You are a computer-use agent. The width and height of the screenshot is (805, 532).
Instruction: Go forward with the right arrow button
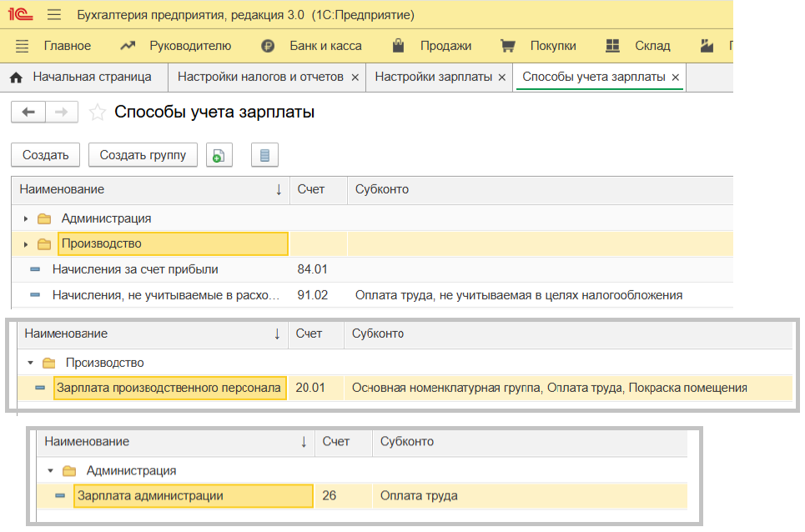tap(62, 112)
